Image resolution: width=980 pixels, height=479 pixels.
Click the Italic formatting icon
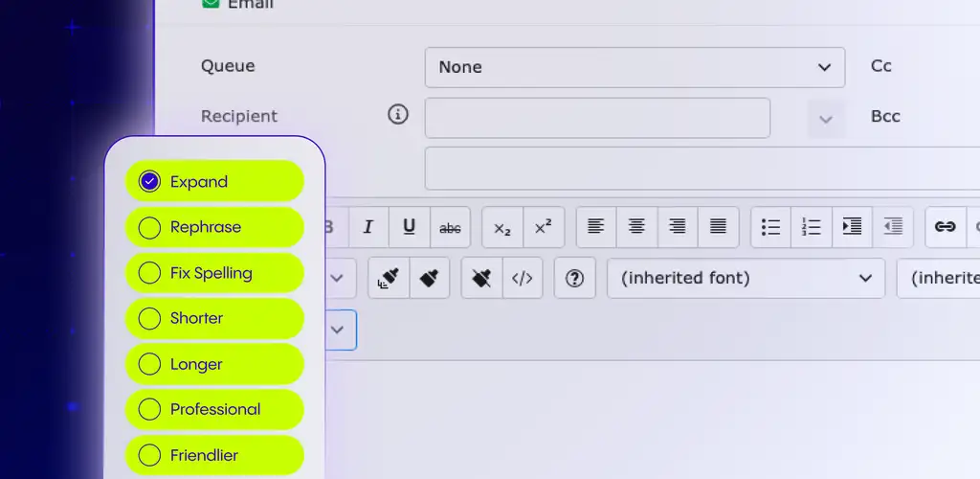pos(368,227)
